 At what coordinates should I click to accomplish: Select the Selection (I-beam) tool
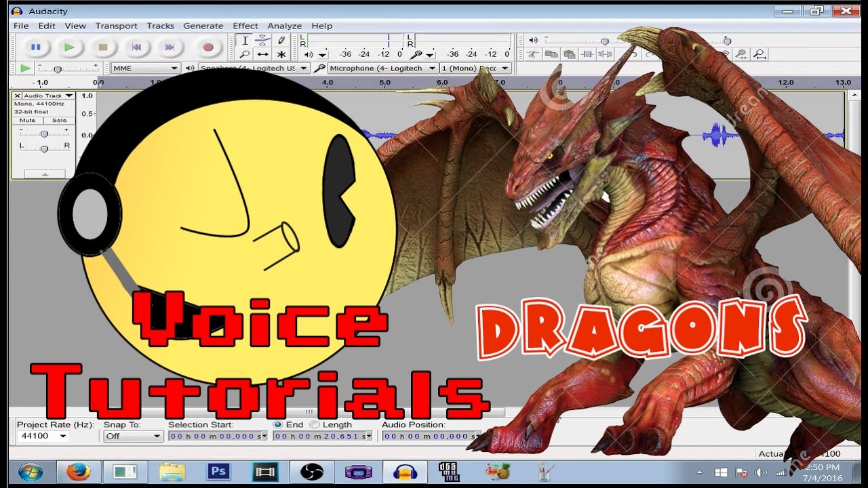(x=245, y=41)
